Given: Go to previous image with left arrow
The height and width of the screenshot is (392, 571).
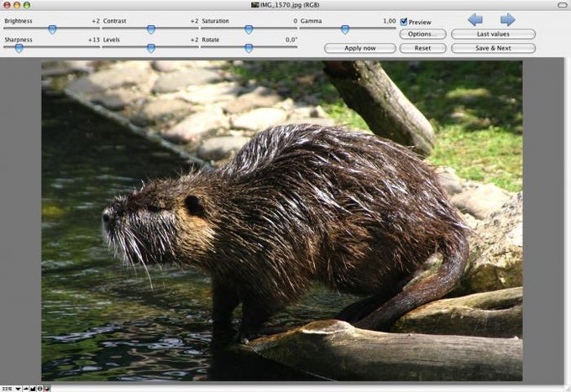Looking at the screenshot, I should [x=475, y=19].
